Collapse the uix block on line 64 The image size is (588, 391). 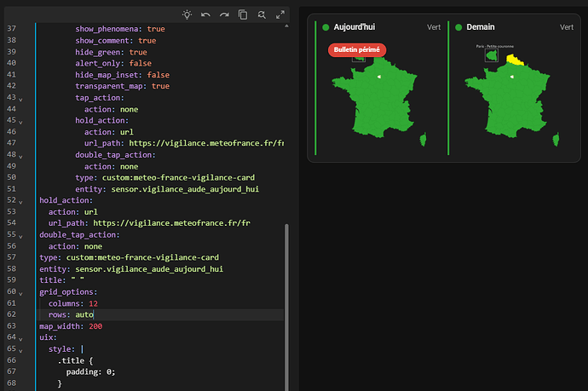(x=20, y=339)
